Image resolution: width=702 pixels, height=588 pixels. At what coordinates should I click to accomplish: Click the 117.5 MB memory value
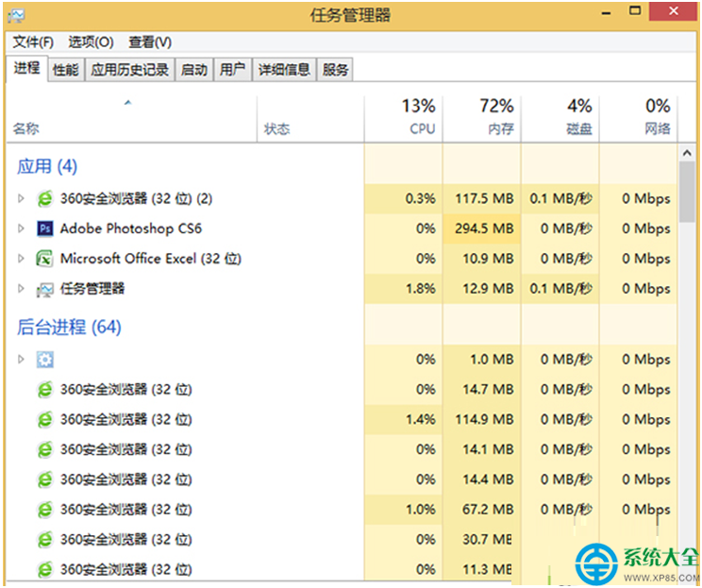click(x=482, y=198)
